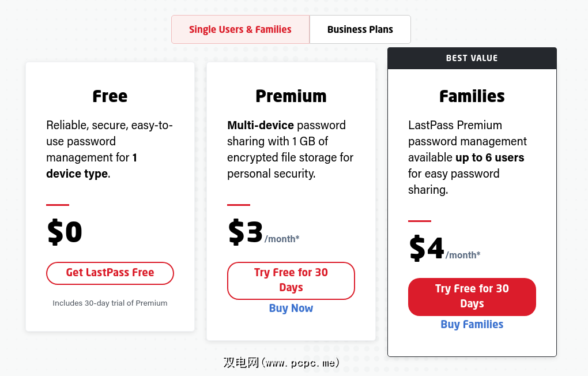588x376 pixels.
Task: Click the $3 price on the Premium plan
Action: (x=246, y=232)
